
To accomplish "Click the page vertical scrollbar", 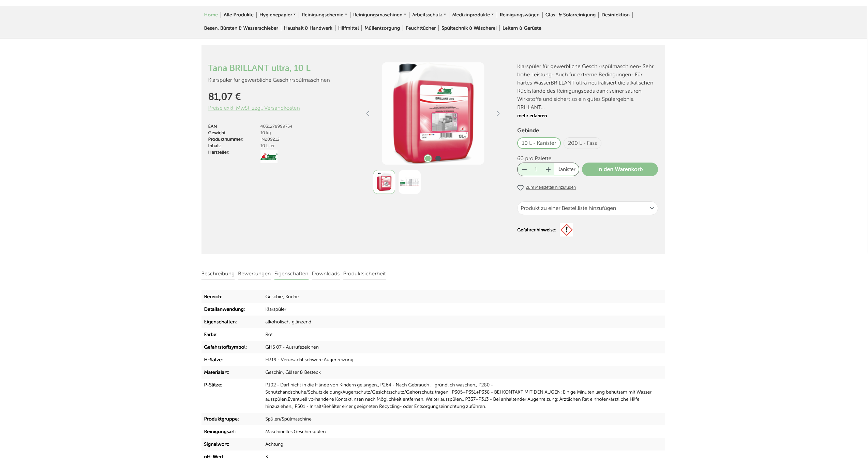I will (x=867, y=141).
